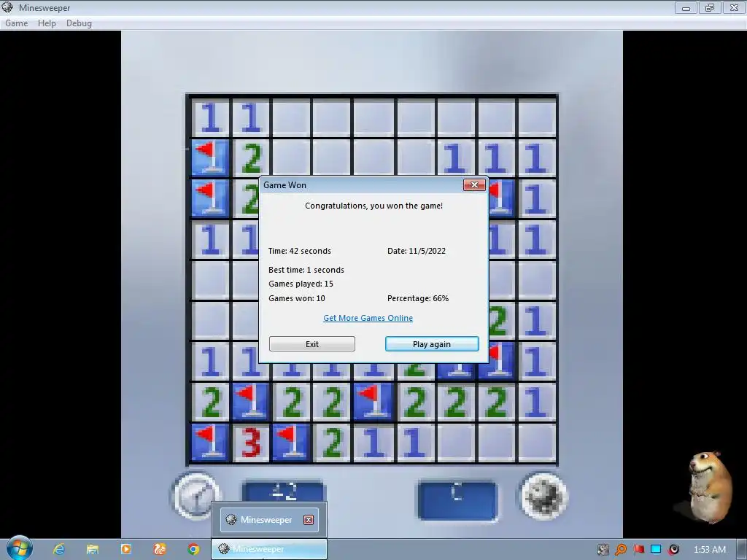Follow the Get More Games Online link

368,318
